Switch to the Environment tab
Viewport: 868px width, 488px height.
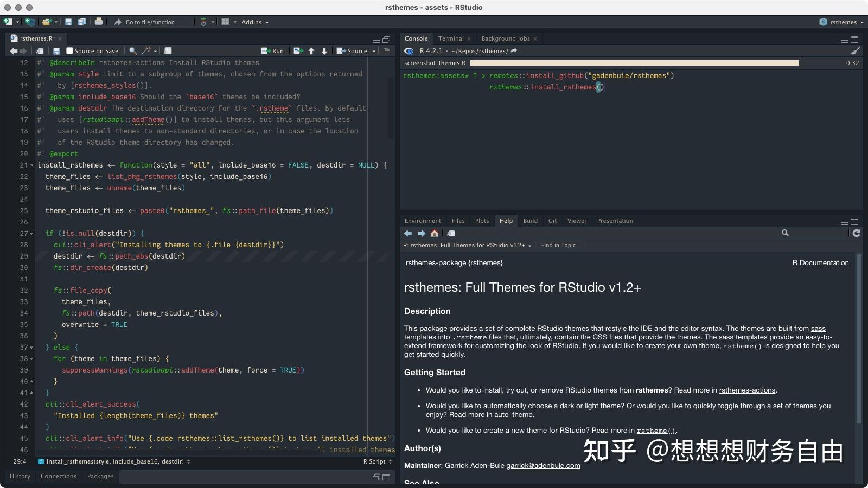[x=423, y=221]
